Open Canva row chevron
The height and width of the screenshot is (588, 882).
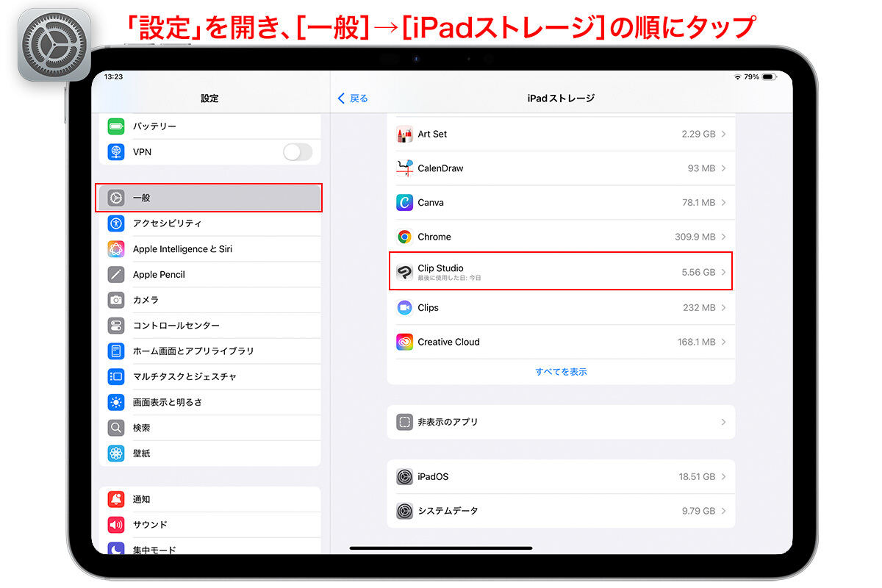724,203
